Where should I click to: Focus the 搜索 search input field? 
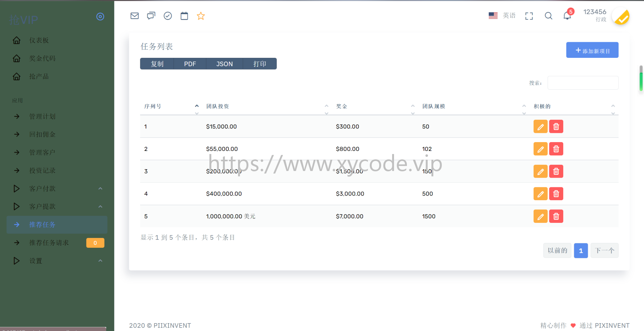[583, 83]
